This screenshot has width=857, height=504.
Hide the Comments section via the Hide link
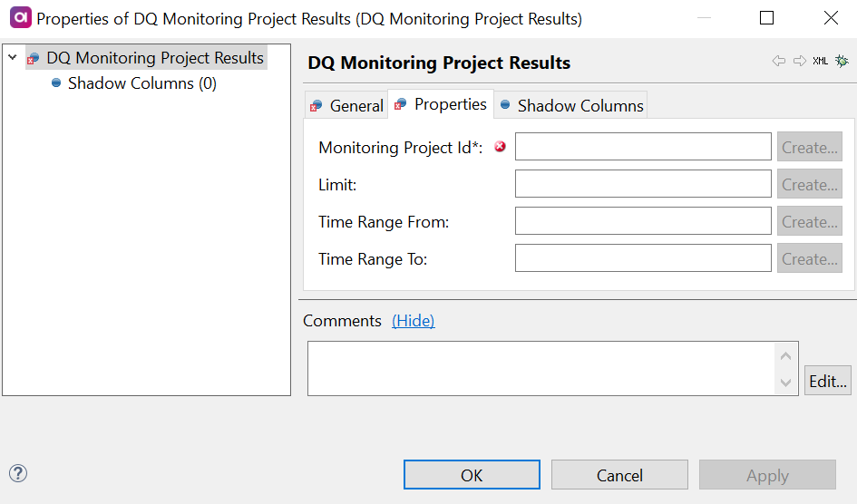point(413,321)
